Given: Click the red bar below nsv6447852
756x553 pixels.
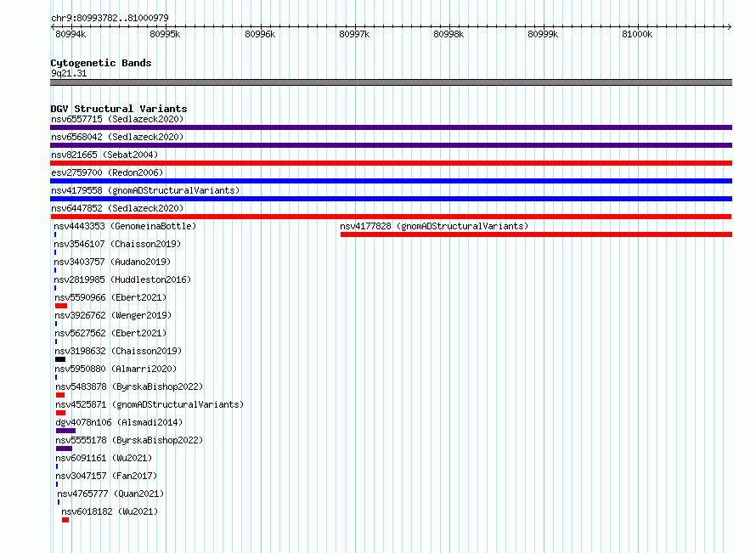Looking at the screenshot, I should [x=391, y=217].
